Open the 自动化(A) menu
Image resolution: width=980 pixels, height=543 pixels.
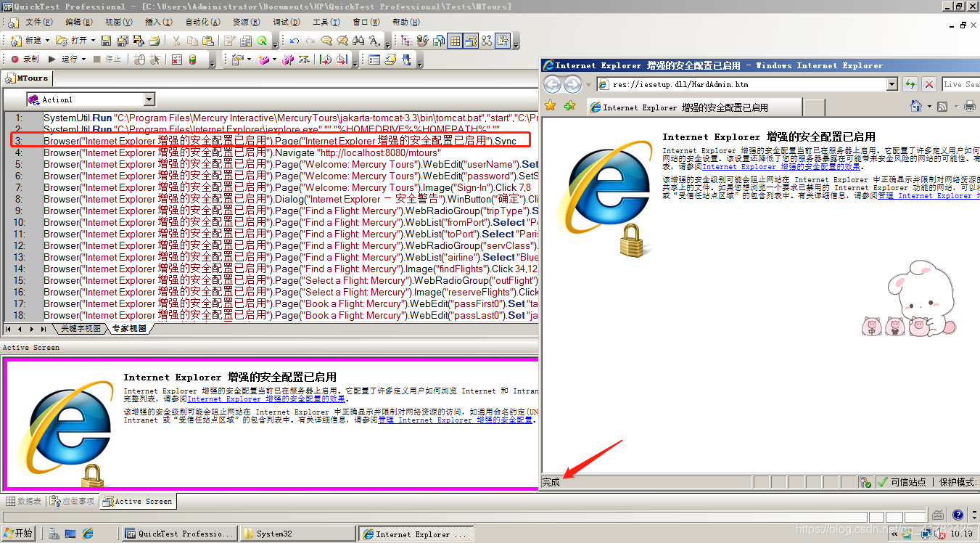pyautogui.click(x=203, y=23)
